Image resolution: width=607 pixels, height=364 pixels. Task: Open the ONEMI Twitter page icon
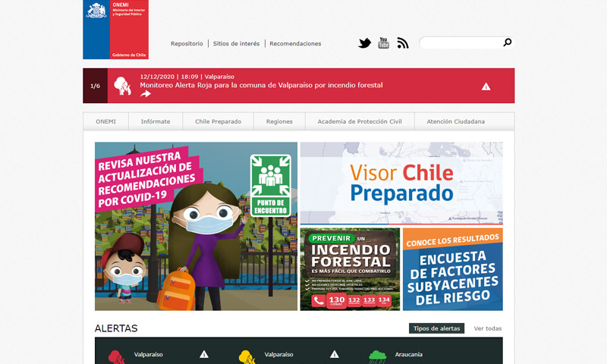364,43
